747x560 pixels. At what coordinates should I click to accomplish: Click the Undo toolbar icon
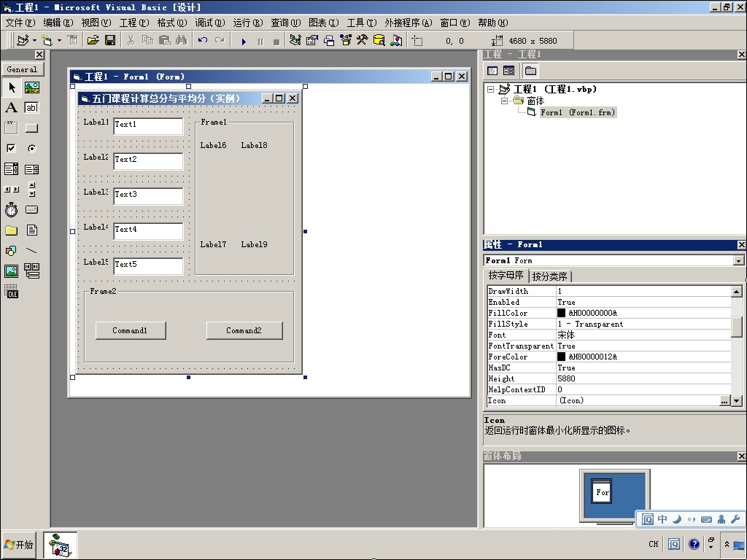coord(203,41)
